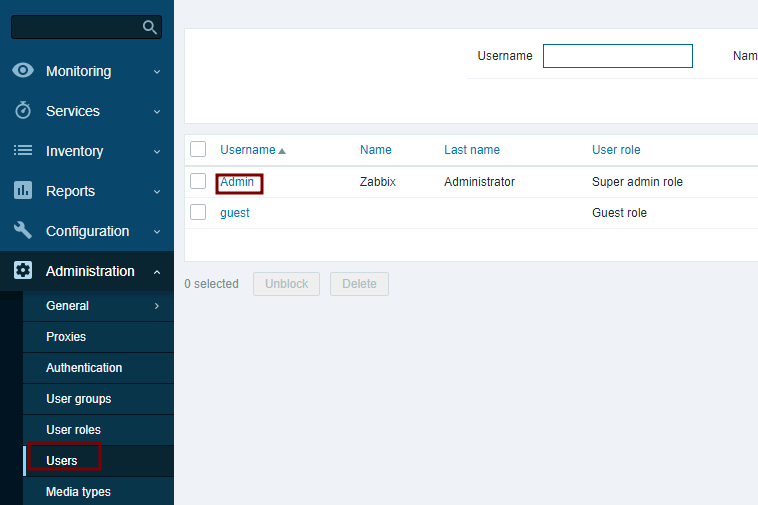Check the guest user row checkbox
Image resolution: width=758 pixels, height=505 pixels.
198,212
